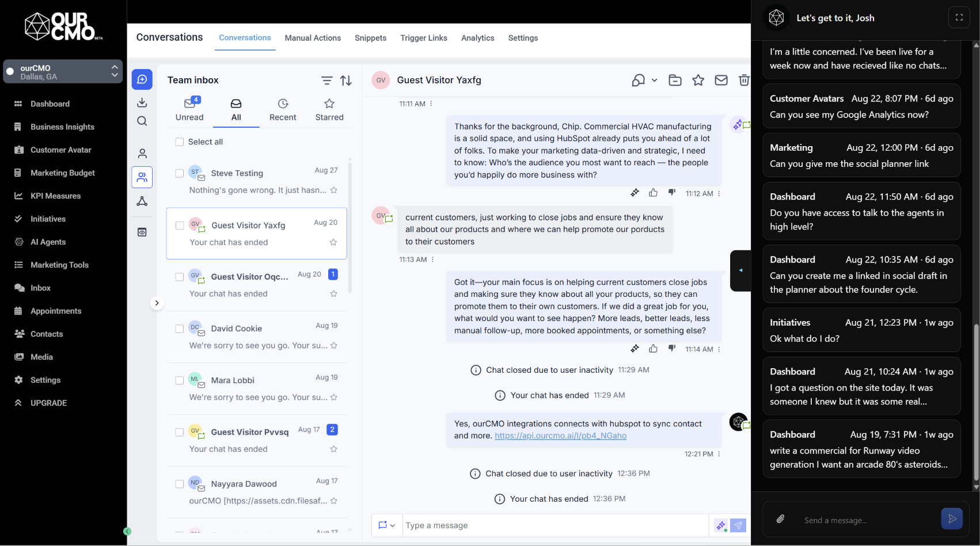Open options menu for the 11:13 AM message

tap(433, 259)
